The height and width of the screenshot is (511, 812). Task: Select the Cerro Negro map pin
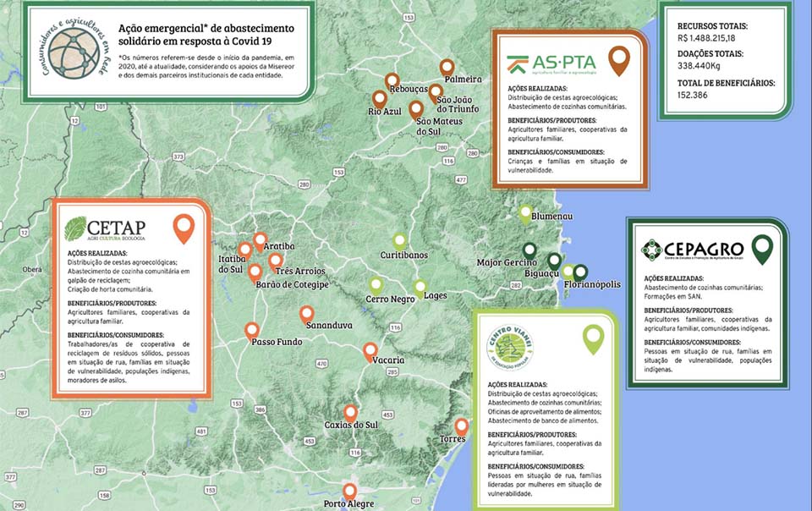click(x=376, y=286)
